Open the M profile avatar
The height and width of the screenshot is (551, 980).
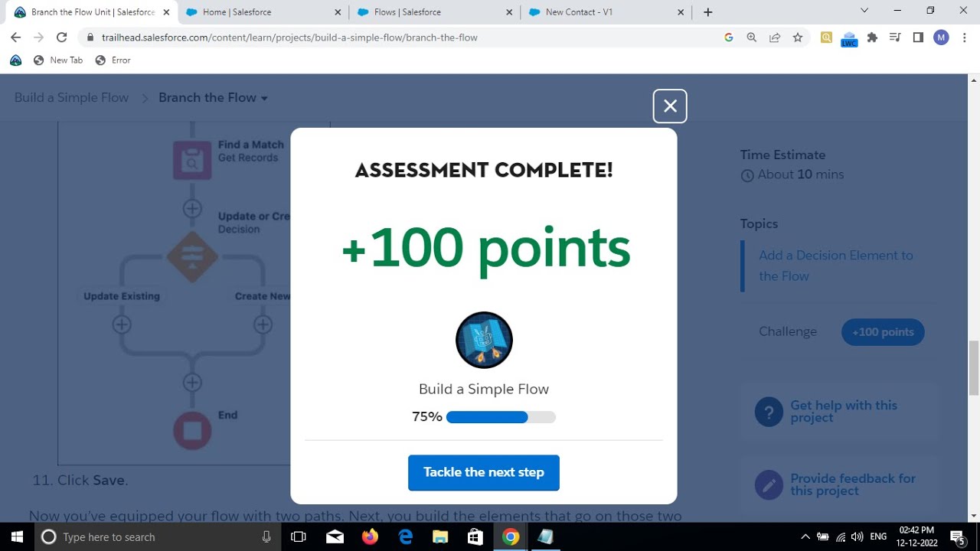(941, 37)
